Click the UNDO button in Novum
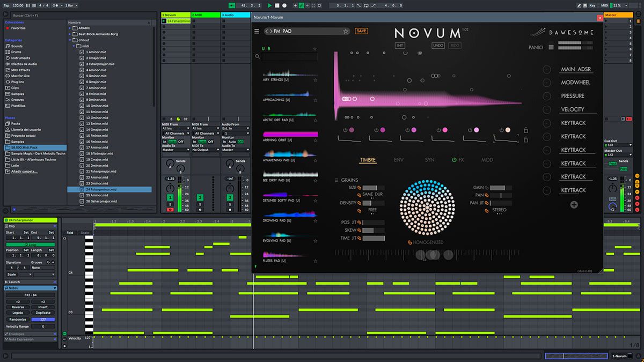The width and height of the screenshot is (644, 362). click(438, 46)
